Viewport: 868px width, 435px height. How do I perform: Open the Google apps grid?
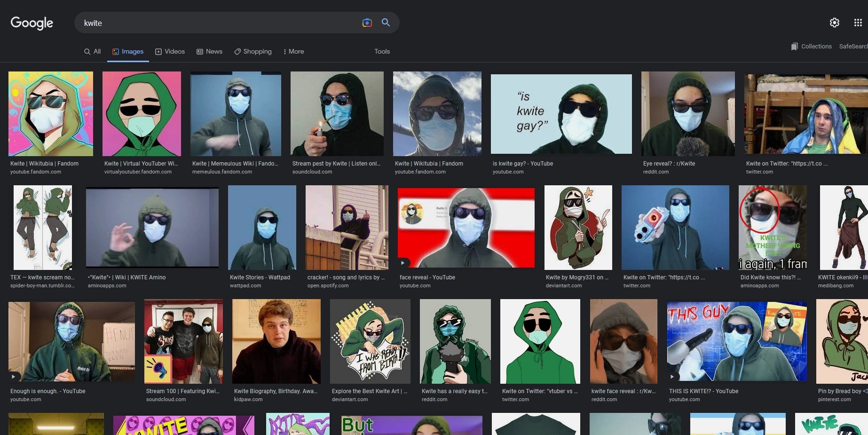[x=858, y=23]
